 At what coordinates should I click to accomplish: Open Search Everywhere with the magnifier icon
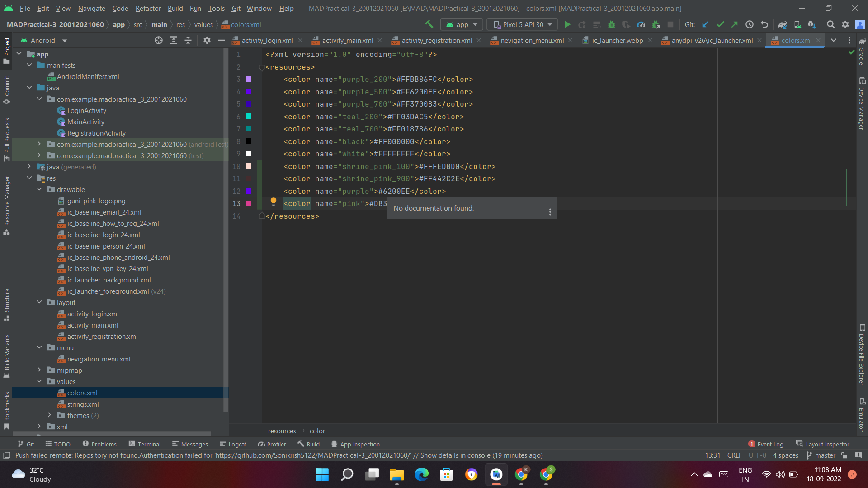pyautogui.click(x=831, y=24)
